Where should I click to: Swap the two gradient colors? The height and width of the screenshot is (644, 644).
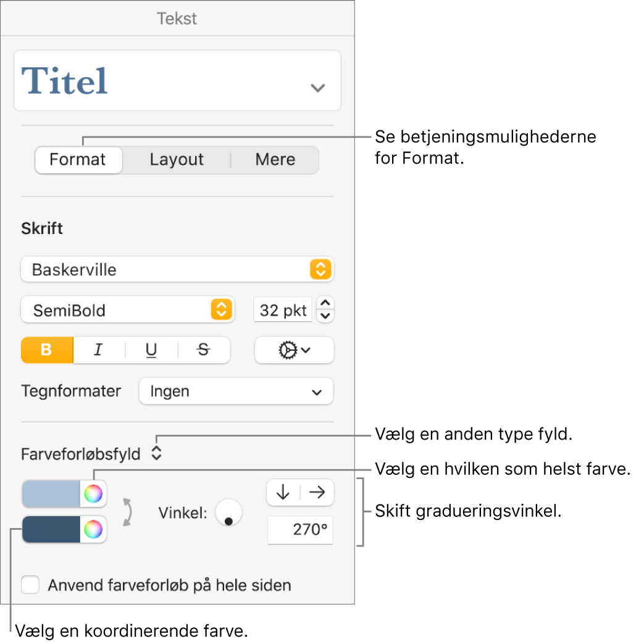tap(128, 512)
